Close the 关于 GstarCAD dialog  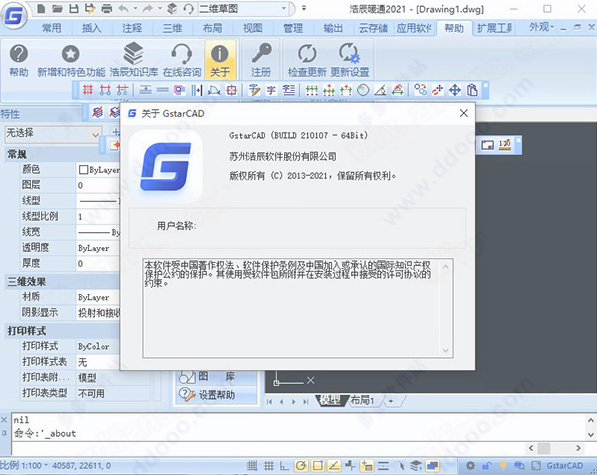coord(463,113)
